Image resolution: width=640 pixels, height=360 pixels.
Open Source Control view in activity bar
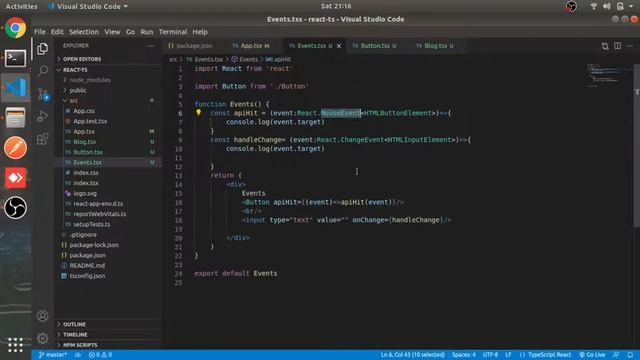[43, 94]
